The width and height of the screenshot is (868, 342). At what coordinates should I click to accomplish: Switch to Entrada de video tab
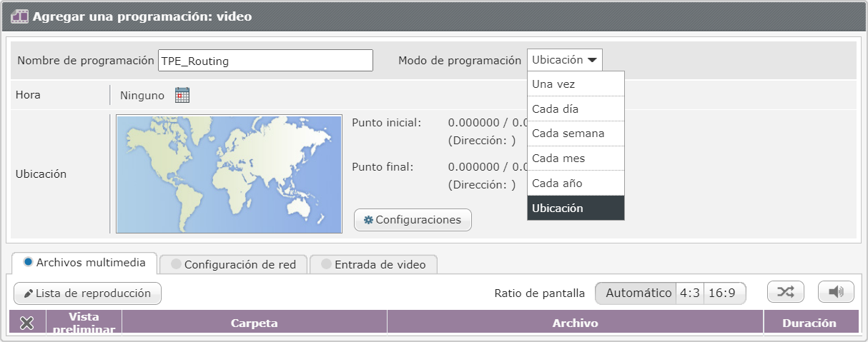coord(373,264)
